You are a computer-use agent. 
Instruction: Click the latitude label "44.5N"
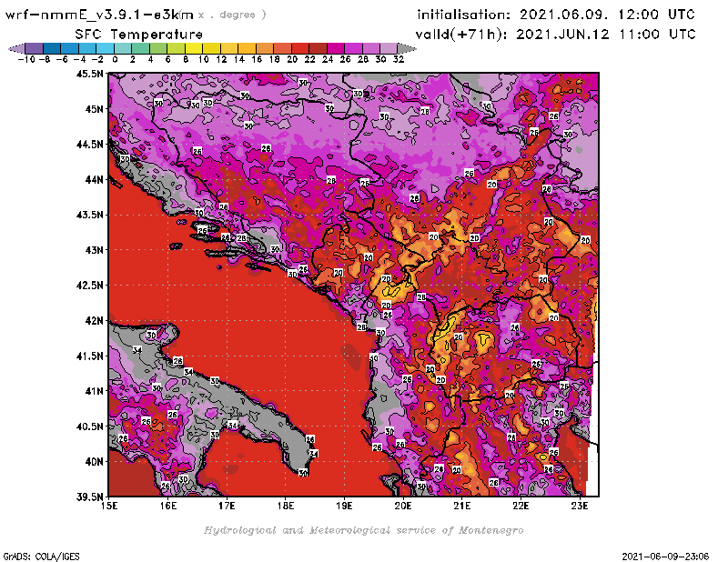click(x=89, y=145)
